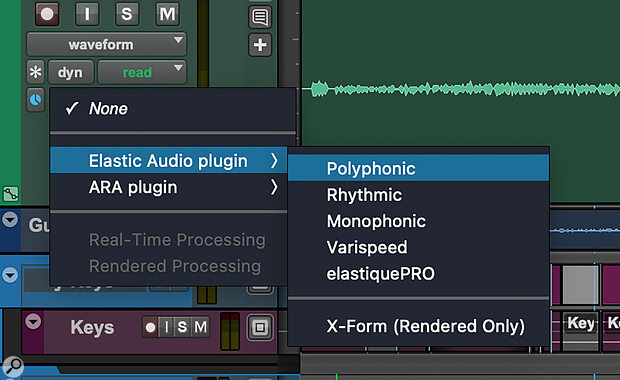Choose X-Form (Rendered Only)
Screen dimensions: 620x380
tap(418, 326)
